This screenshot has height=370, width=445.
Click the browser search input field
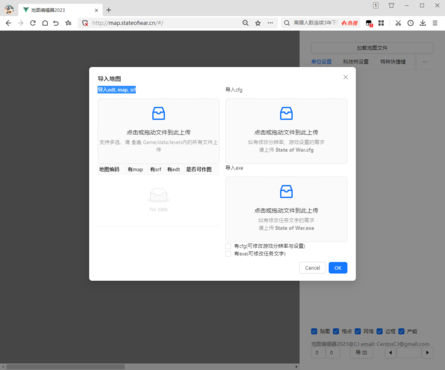(315, 23)
